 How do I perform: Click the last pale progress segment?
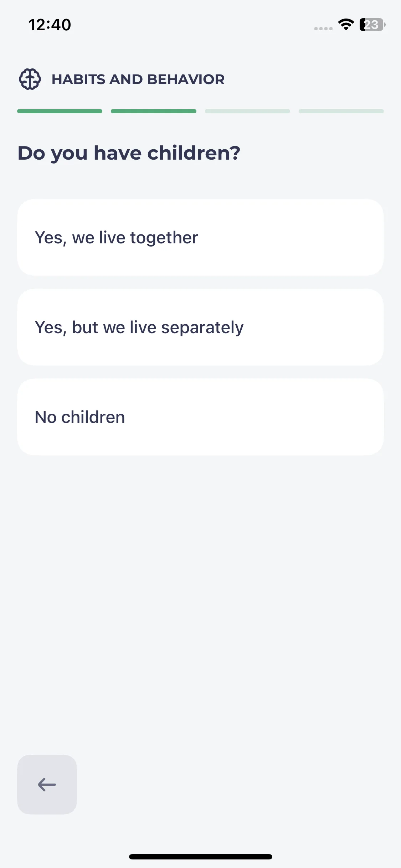(341, 111)
